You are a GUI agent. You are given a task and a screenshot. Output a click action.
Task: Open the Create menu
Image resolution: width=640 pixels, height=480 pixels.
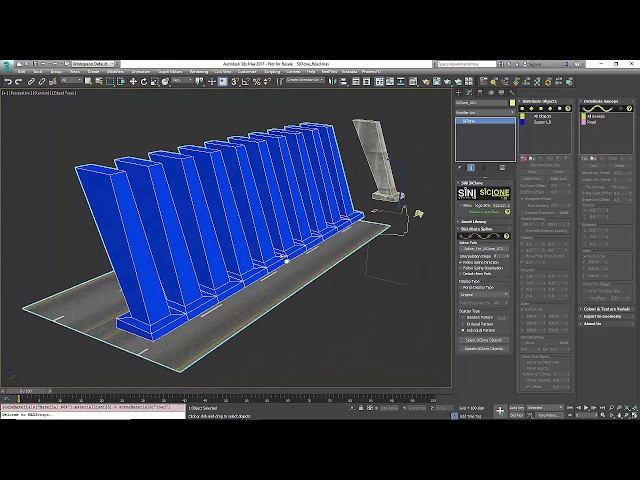pos(93,71)
